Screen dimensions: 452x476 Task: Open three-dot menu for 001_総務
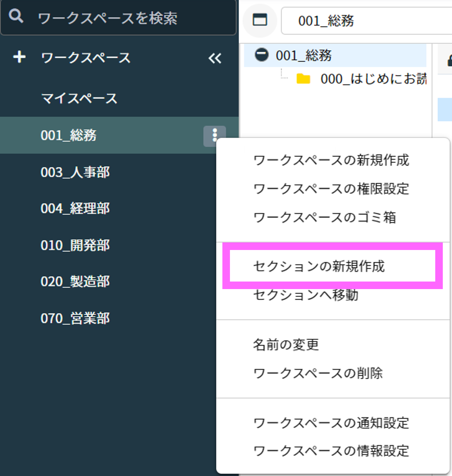[215, 135]
